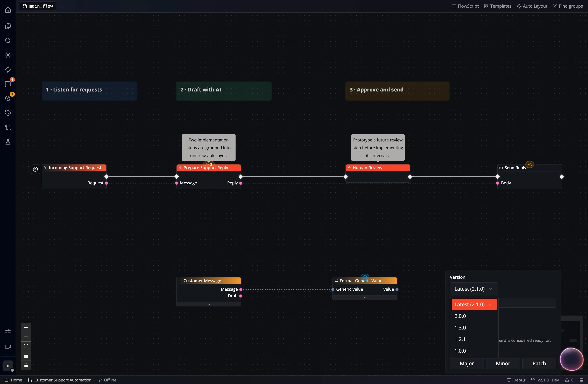Open the history sidebar icon
This screenshot has width=588, height=384.
coord(8,113)
